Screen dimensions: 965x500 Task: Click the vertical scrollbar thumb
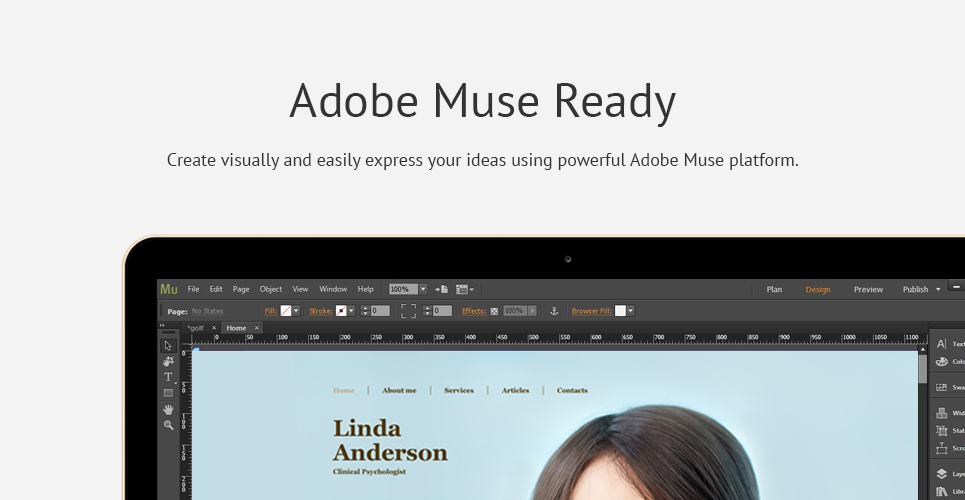pyautogui.click(x=923, y=369)
